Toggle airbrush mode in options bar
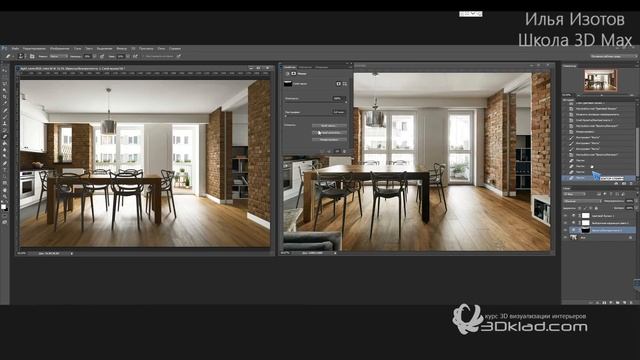640x360 pixels. (x=135, y=56)
